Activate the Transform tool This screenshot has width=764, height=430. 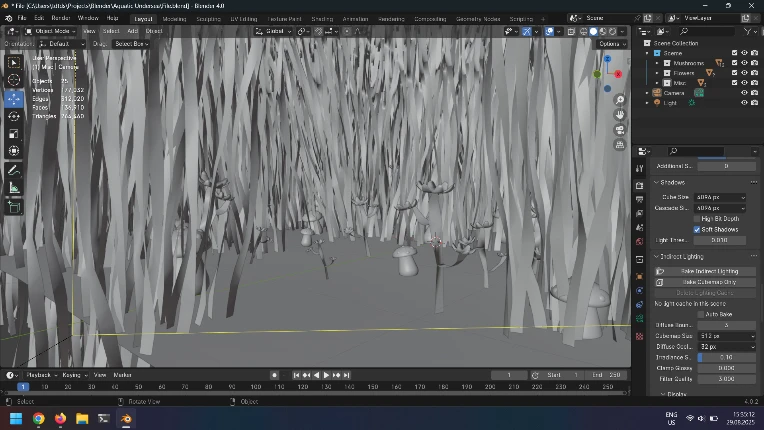pyautogui.click(x=14, y=150)
